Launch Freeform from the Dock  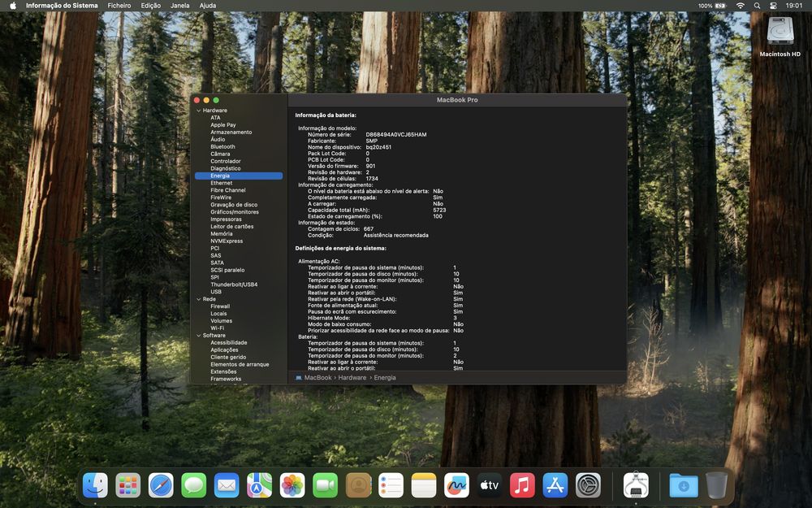456,486
